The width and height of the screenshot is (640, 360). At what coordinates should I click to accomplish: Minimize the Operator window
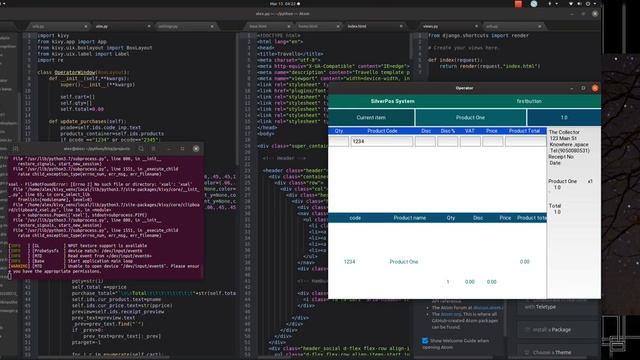pos(572,88)
